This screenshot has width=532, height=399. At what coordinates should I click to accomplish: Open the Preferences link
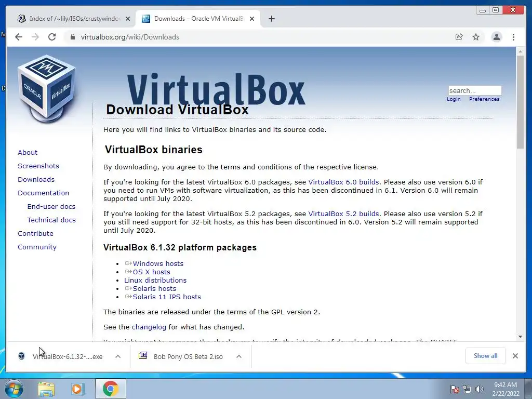[x=484, y=99]
